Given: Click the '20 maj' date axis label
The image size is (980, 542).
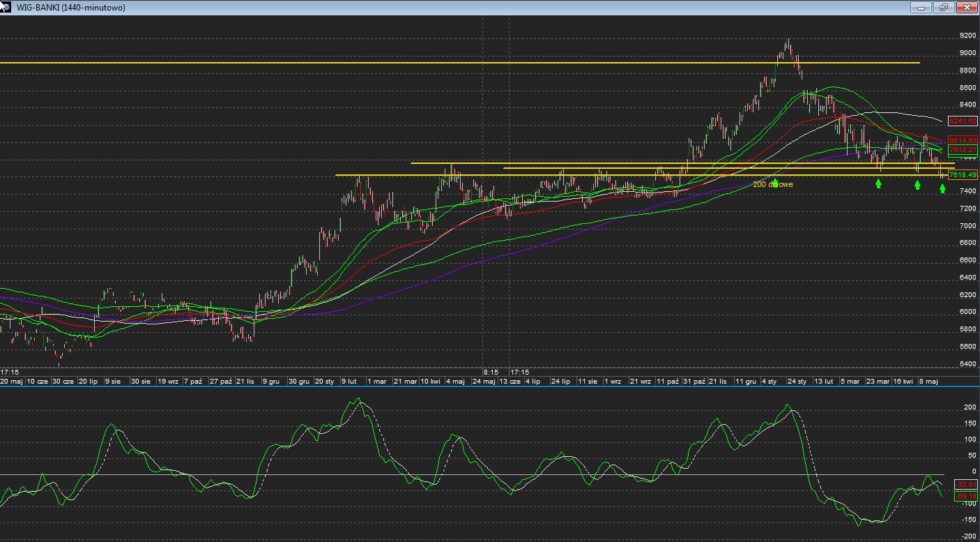Looking at the screenshot, I should [12, 382].
